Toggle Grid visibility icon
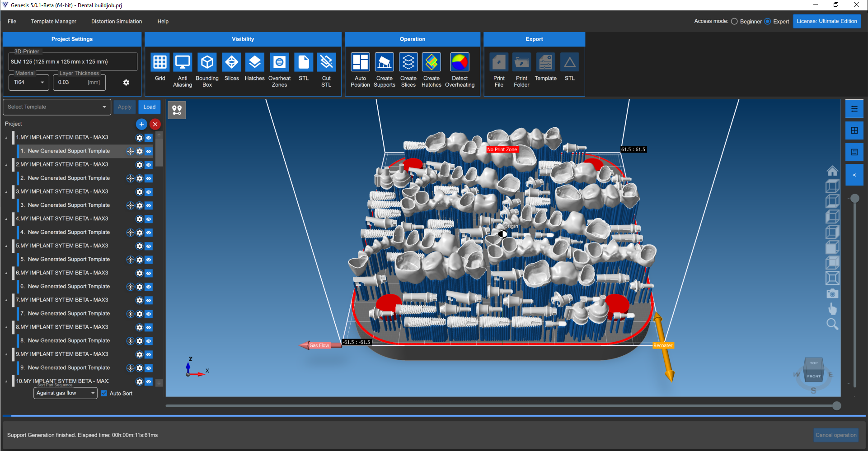Image resolution: width=868 pixels, height=451 pixels. (x=160, y=62)
